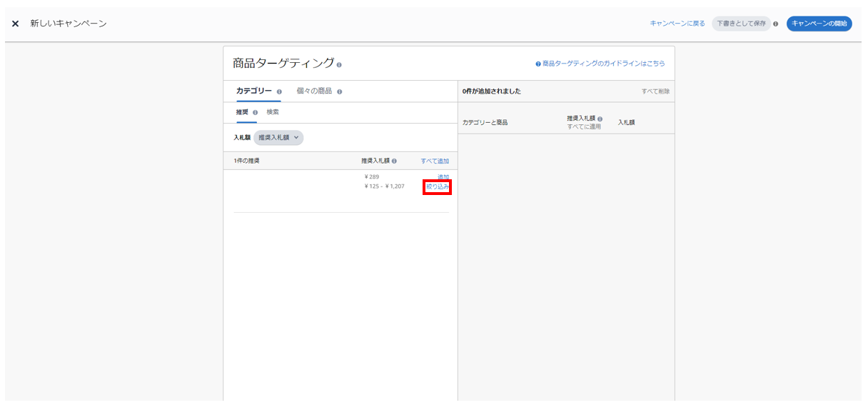Click the キャンペーンに戻る link

pyautogui.click(x=677, y=24)
